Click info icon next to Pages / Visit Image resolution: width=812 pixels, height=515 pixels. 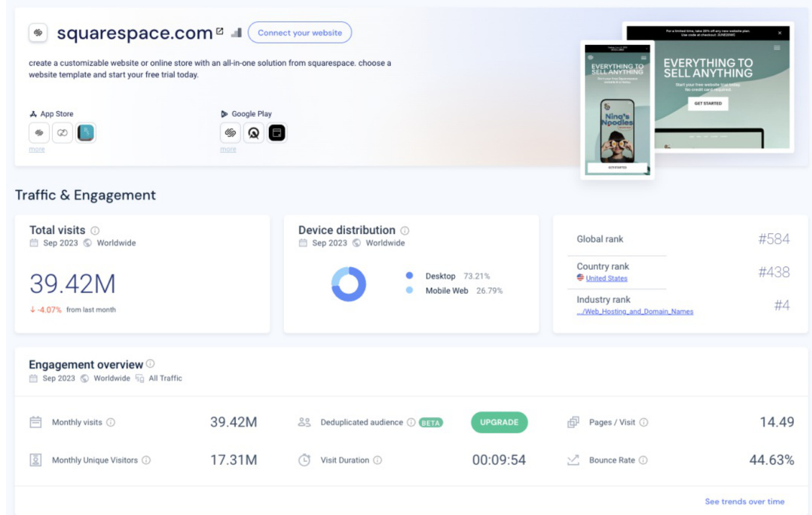point(643,423)
